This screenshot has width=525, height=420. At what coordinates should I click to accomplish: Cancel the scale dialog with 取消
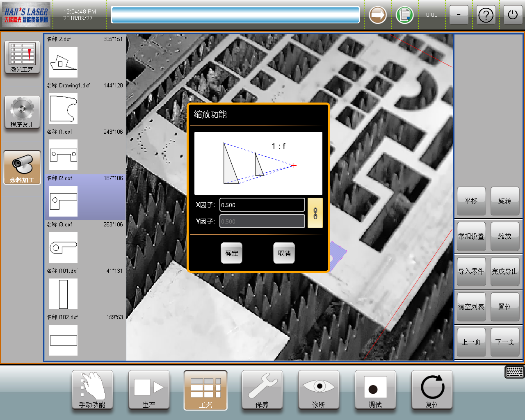(284, 253)
